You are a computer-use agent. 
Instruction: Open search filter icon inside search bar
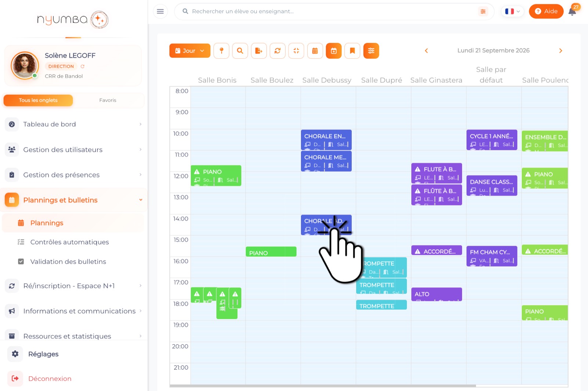[x=483, y=11]
